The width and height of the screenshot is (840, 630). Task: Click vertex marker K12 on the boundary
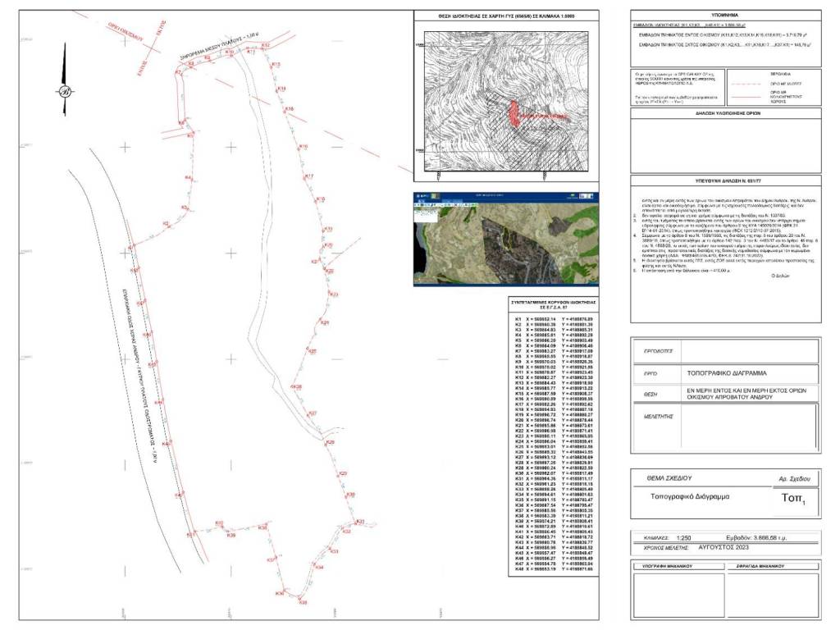pos(264,48)
